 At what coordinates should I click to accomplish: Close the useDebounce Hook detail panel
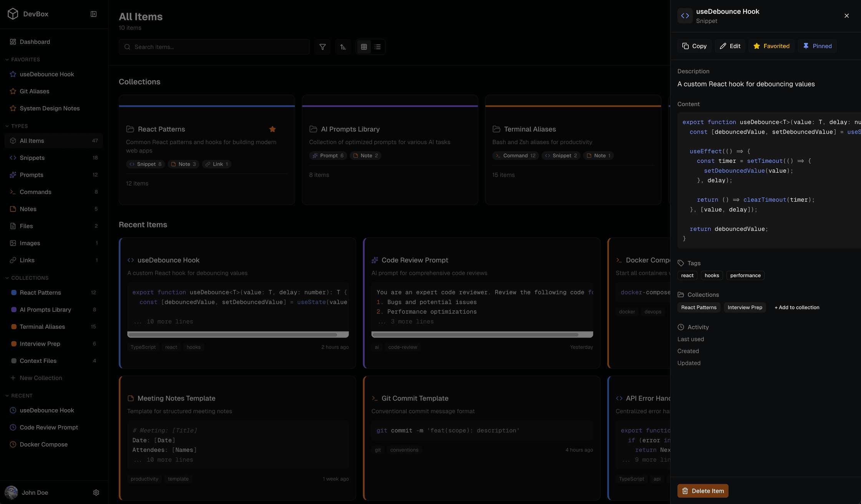[846, 16]
